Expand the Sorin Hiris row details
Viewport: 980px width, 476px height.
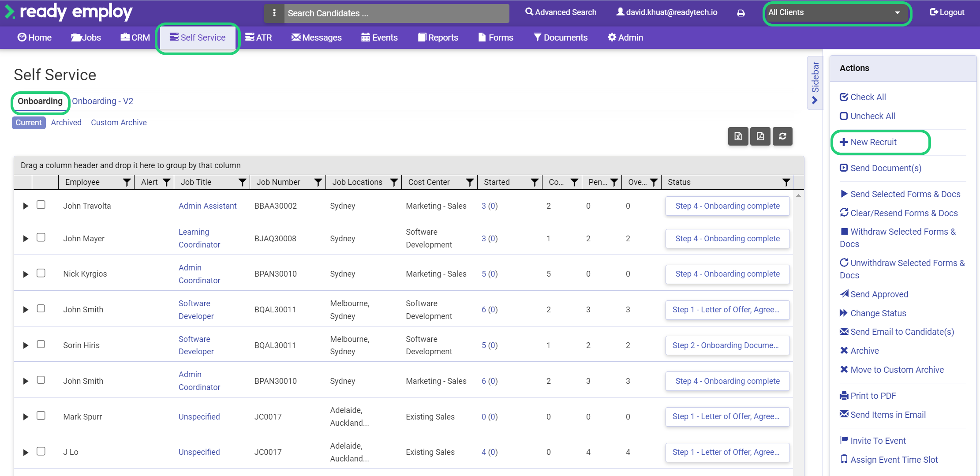pos(26,345)
